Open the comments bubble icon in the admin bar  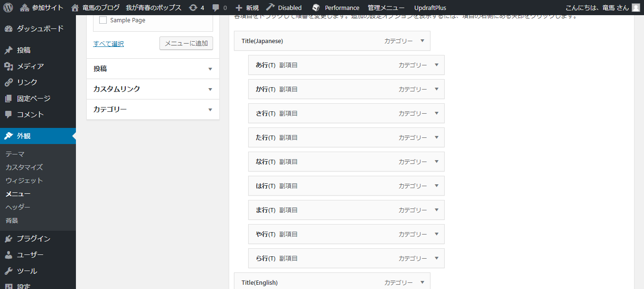pos(216,8)
